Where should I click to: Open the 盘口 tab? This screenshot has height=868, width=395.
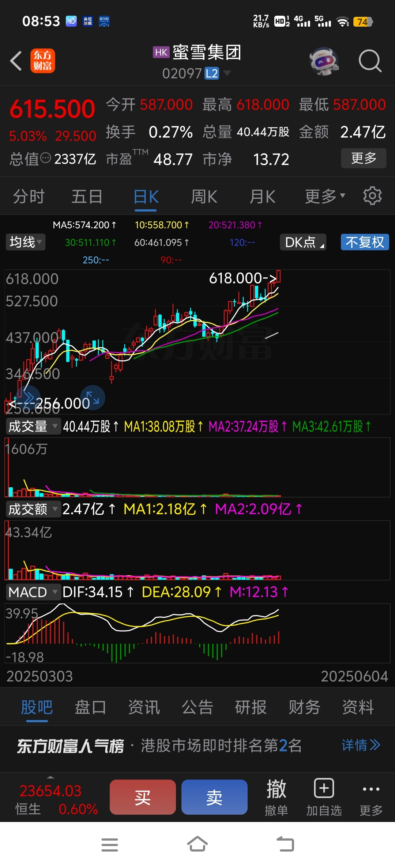point(90,707)
